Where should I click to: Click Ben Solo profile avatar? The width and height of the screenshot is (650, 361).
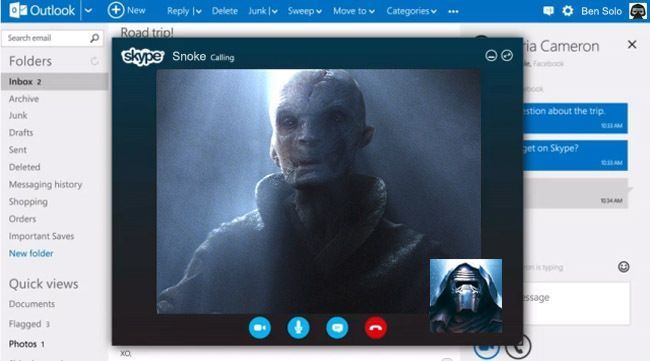coord(638,11)
